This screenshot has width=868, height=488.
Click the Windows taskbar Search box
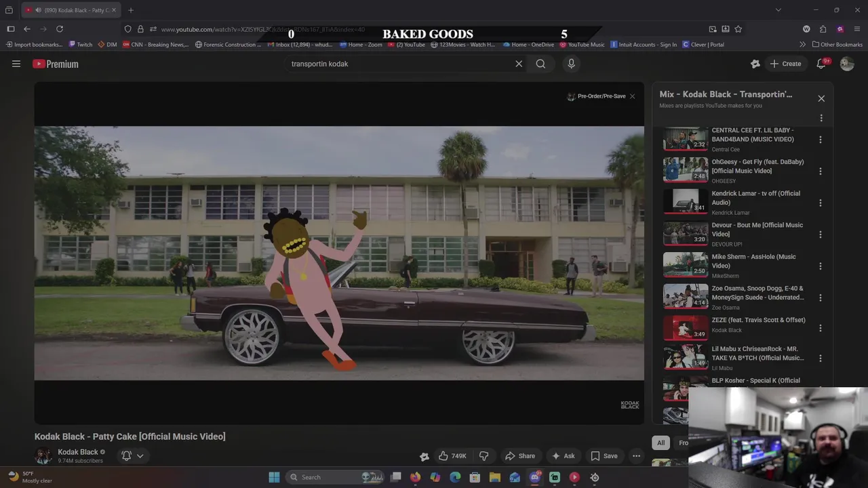click(x=336, y=477)
